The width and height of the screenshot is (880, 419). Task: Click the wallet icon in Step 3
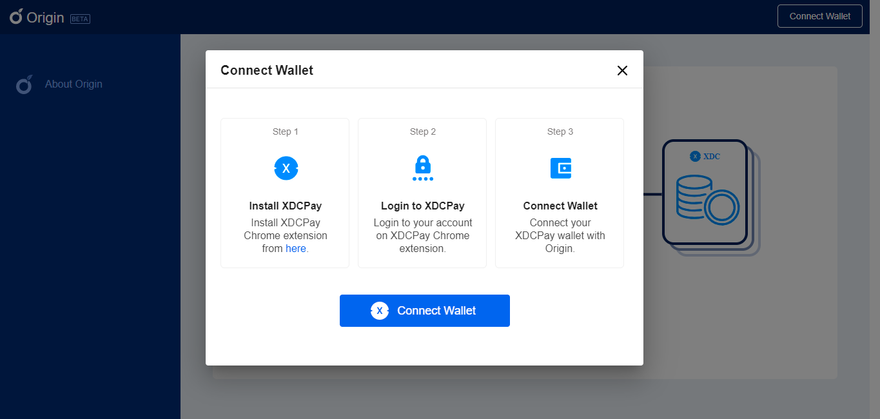pyautogui.click(x=560, y=168)
